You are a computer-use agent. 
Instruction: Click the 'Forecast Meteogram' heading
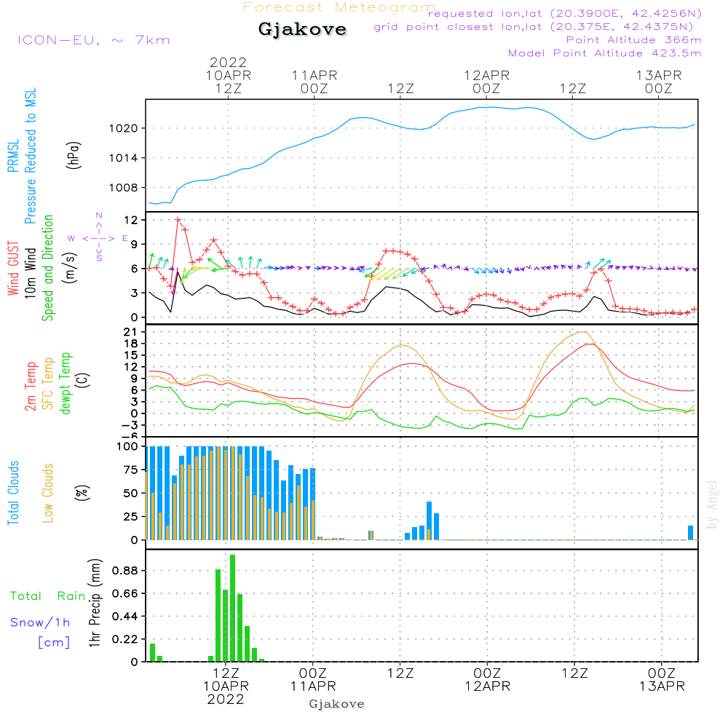(339, 7)
